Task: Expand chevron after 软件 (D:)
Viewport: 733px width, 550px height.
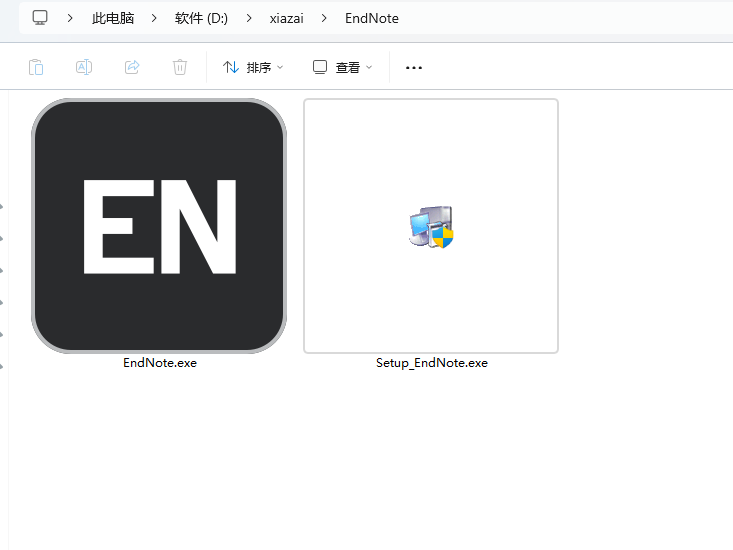Action: click(x=249, y=18)
